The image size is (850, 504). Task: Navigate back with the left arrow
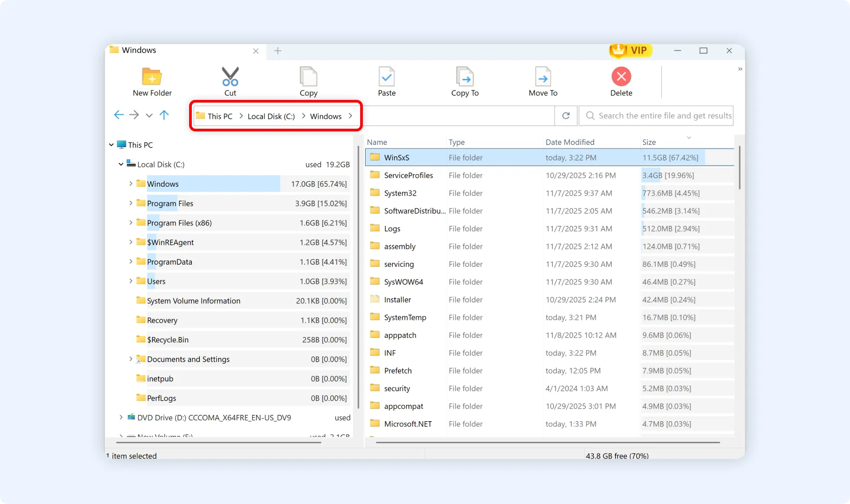coord(118,115)
